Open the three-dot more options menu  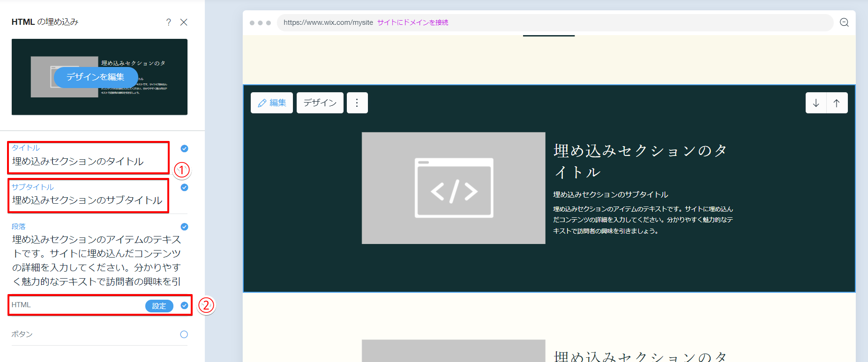[x=357, y=103]
